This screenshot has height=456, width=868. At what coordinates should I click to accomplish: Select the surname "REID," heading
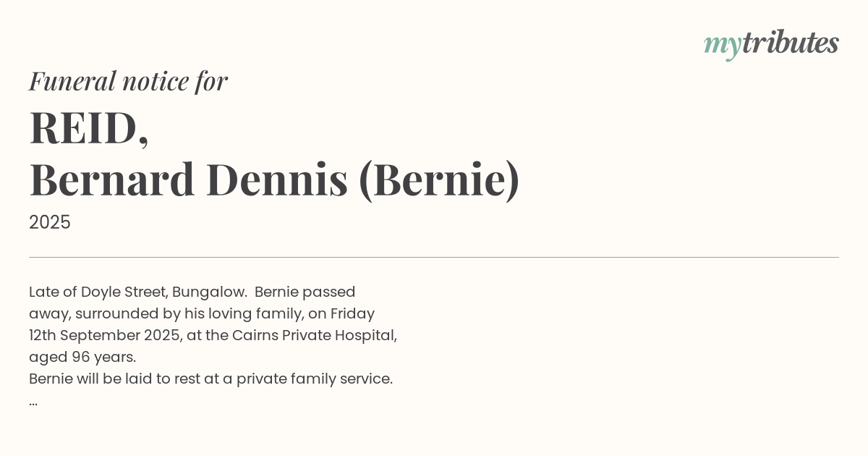tap(89, 128)
